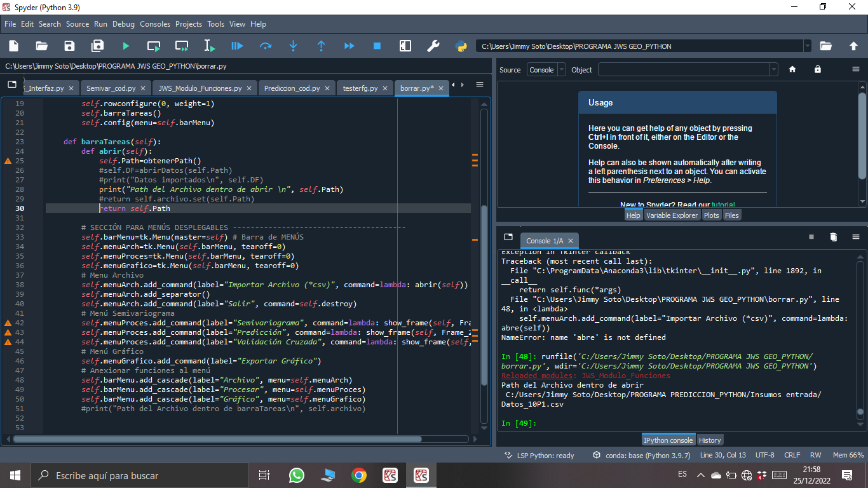Switch to the History tab
This screenshot has width=868, height=488.
(710, 440)
